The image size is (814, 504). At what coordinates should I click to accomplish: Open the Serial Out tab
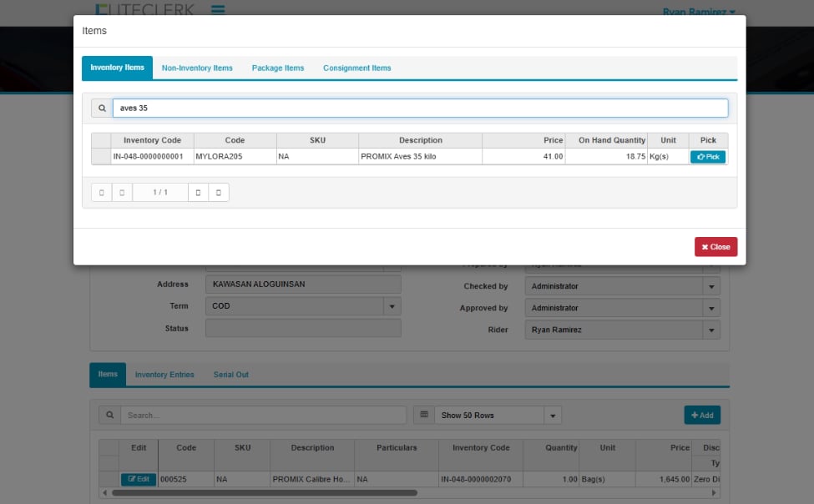tap(231, 375)
